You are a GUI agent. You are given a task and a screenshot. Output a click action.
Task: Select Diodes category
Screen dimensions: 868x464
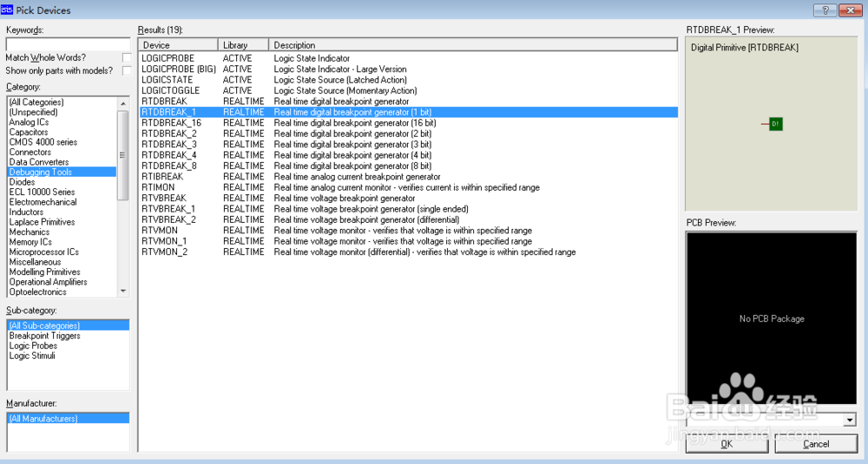pos(62,182)
